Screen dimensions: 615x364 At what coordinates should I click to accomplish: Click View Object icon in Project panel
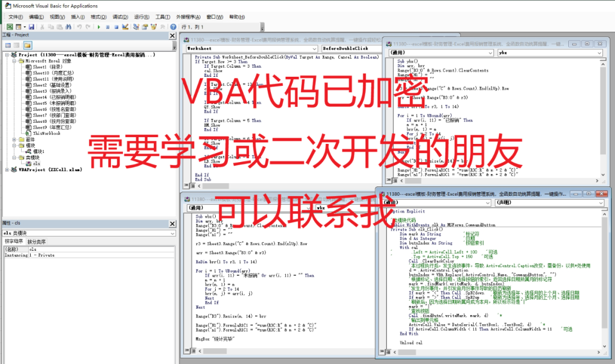17,45
